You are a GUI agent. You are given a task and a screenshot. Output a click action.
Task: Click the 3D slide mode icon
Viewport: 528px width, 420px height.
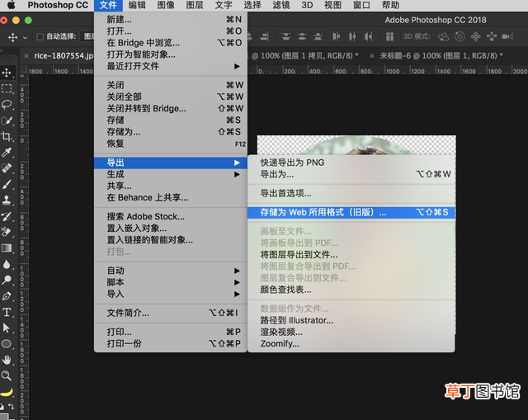click(492, 36)
